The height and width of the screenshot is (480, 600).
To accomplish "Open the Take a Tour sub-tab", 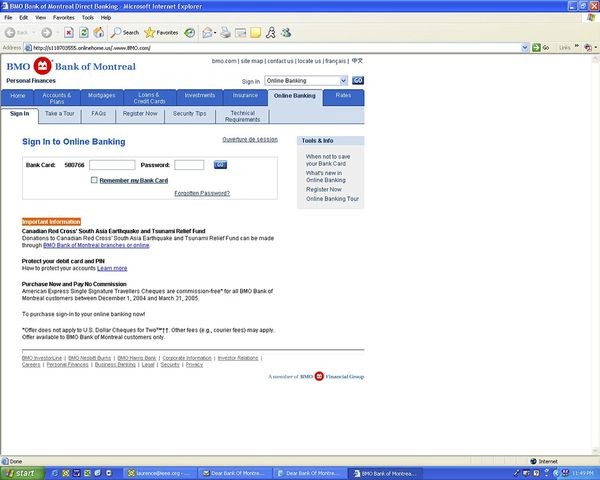I will pos(60,116).
